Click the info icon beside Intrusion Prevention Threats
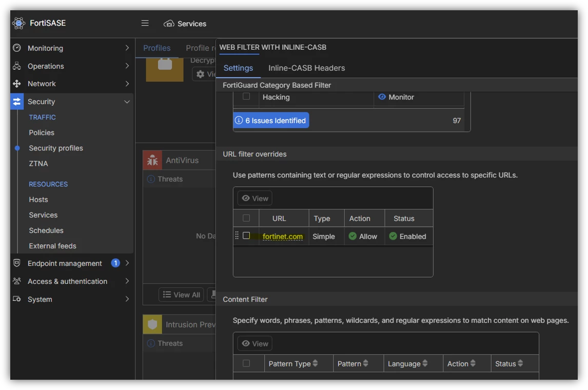Viewport: 588px width, 390px height. coord(151,343)
